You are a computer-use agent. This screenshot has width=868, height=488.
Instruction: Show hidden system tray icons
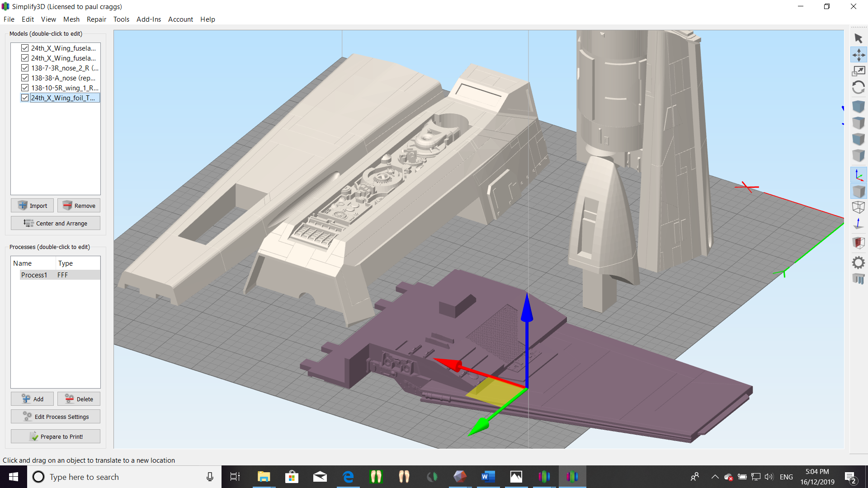point(715,477)
